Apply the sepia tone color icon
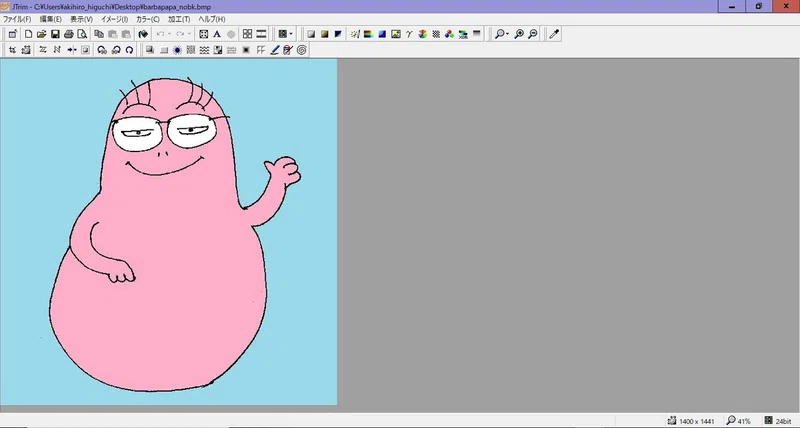 click(324, 34)
